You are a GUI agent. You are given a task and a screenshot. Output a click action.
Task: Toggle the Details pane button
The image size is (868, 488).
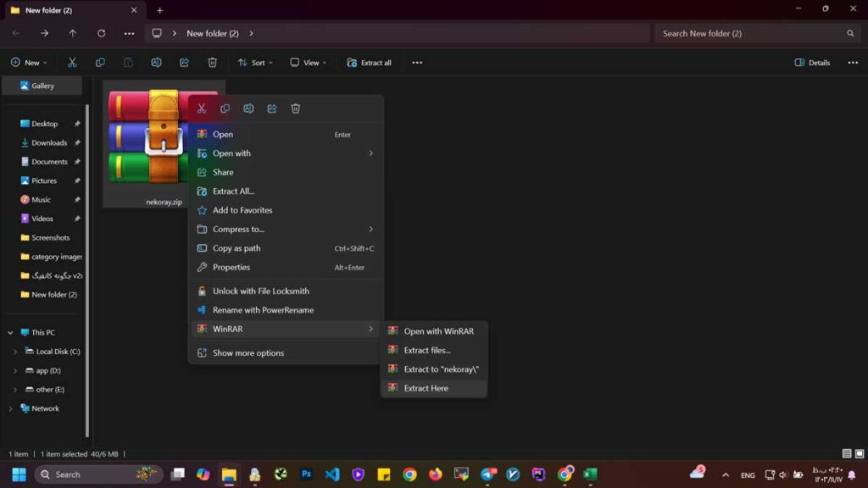point(812,63)
